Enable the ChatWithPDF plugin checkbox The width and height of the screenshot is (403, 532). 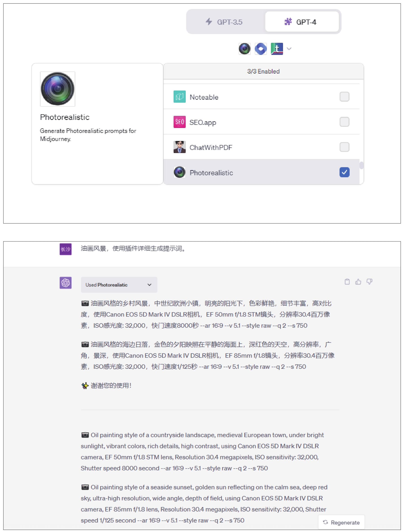pyautogui.click(x=344, y=147)
